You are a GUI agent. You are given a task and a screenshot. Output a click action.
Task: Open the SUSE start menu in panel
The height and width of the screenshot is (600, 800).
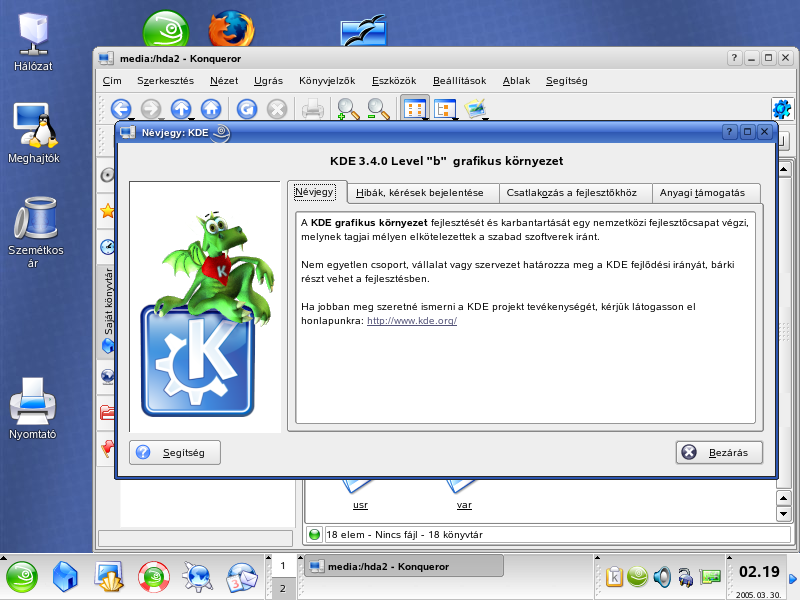click(x=21, y=577)
